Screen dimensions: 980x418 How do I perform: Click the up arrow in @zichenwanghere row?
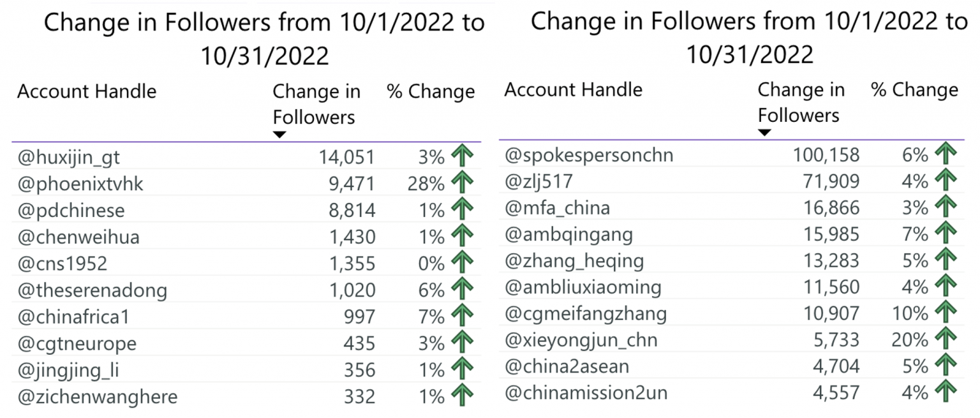[462, 396]
